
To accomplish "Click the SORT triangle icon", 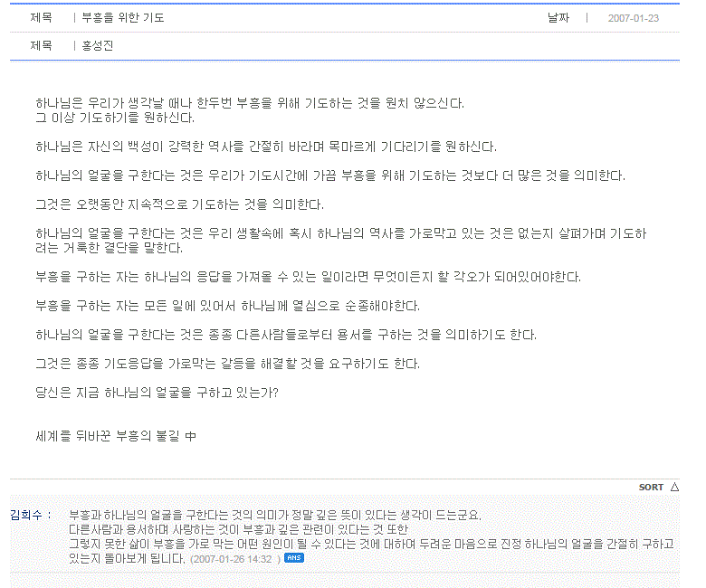I will (x=674, y=487).
